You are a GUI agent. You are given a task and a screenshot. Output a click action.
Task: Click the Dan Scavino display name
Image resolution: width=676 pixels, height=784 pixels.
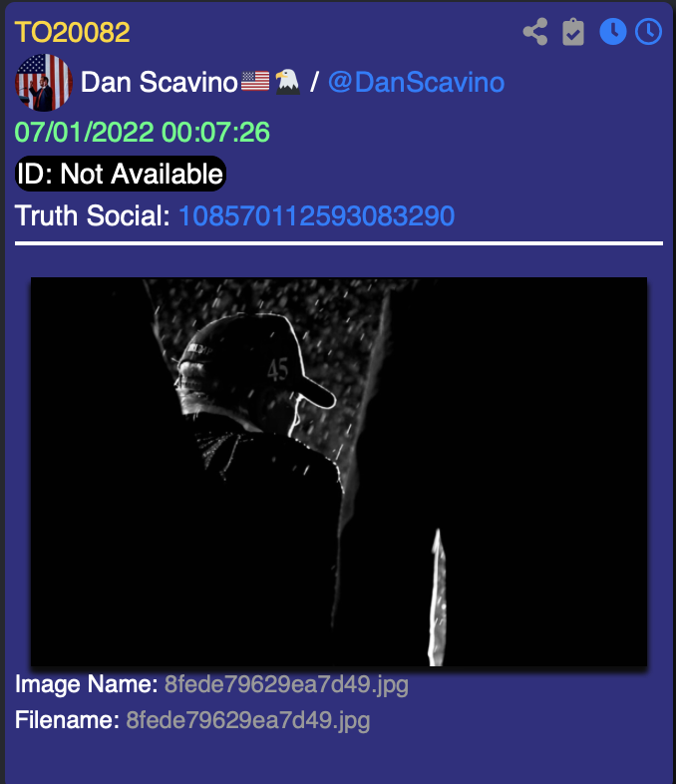tap(160, 82)
